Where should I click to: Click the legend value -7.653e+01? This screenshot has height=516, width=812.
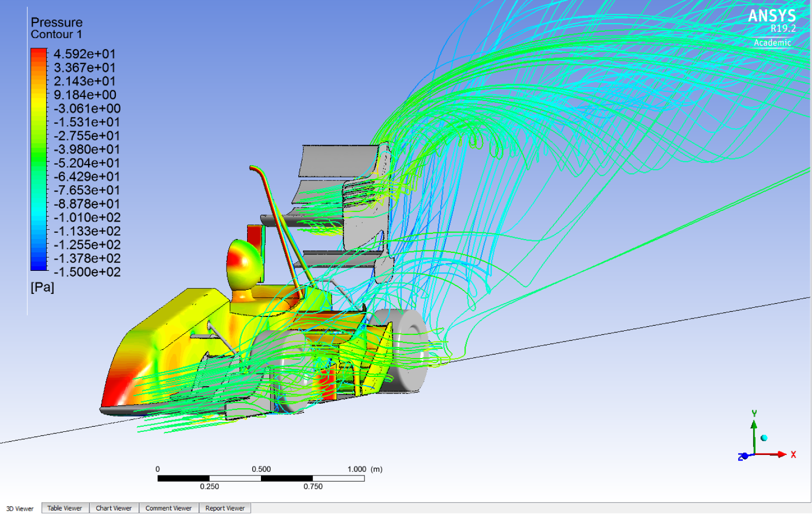[87, 190]
